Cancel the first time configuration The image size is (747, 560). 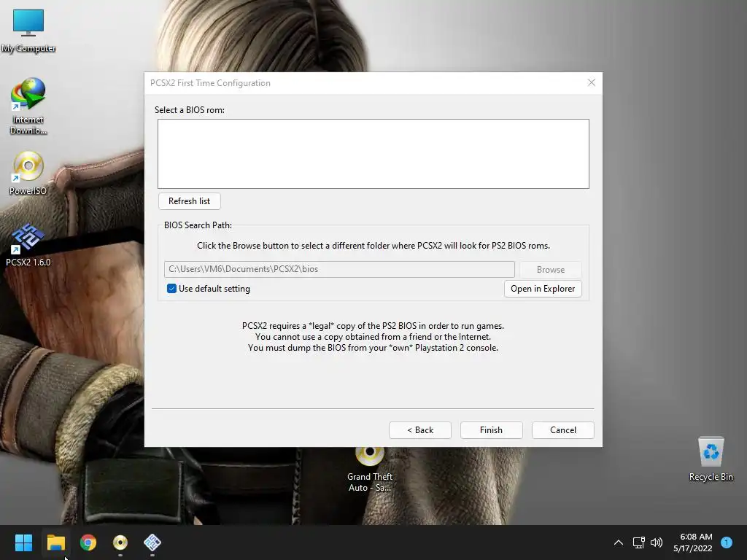coord(562,430)
